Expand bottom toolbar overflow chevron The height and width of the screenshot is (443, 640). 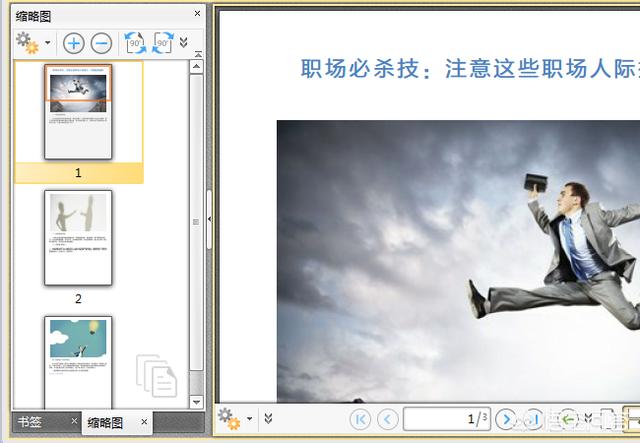268,419
